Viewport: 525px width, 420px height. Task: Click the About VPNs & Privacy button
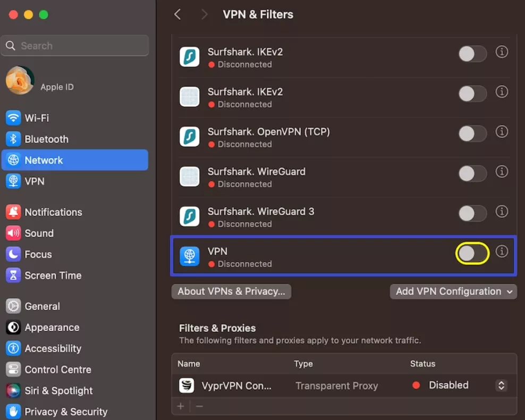click(x=231, y=291)
